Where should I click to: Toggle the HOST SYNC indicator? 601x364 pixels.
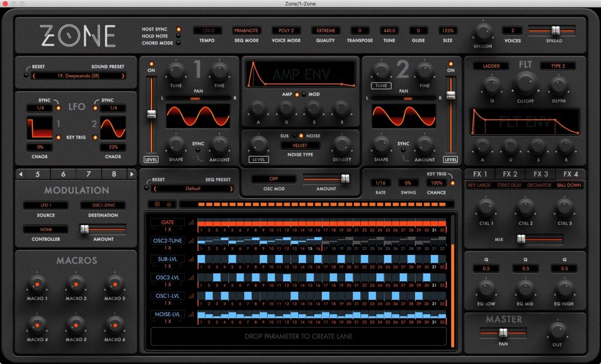(178, 29)
